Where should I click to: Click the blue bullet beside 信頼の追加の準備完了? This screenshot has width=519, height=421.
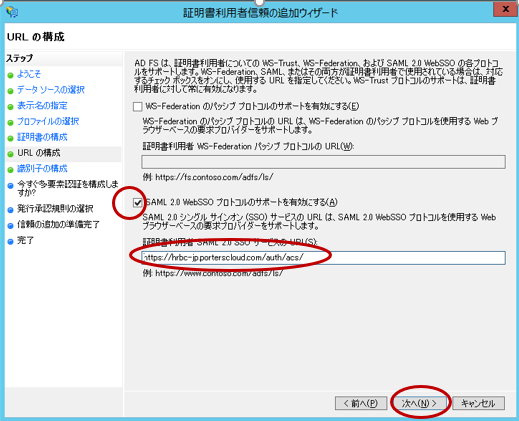(10, 226)
